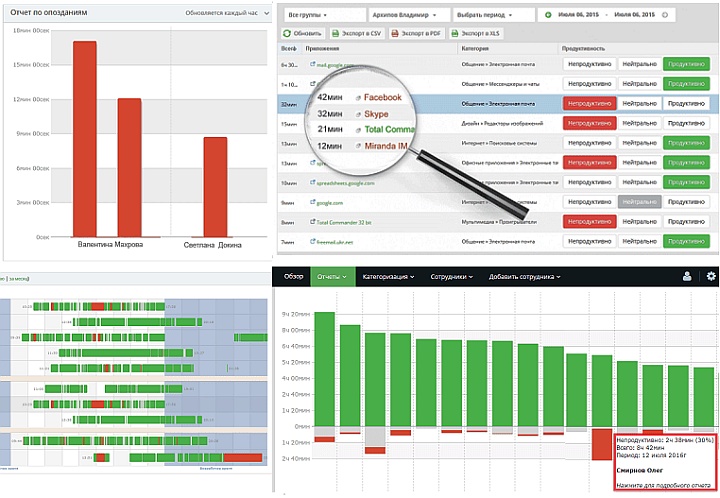The width and height of the screenshot is (720, 498).
Task: Click the green plus icon before the date range
Action: click(x=548, y=15)
